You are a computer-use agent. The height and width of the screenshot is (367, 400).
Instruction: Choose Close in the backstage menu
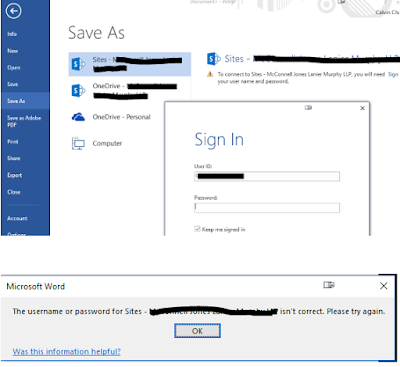[14, 192]
